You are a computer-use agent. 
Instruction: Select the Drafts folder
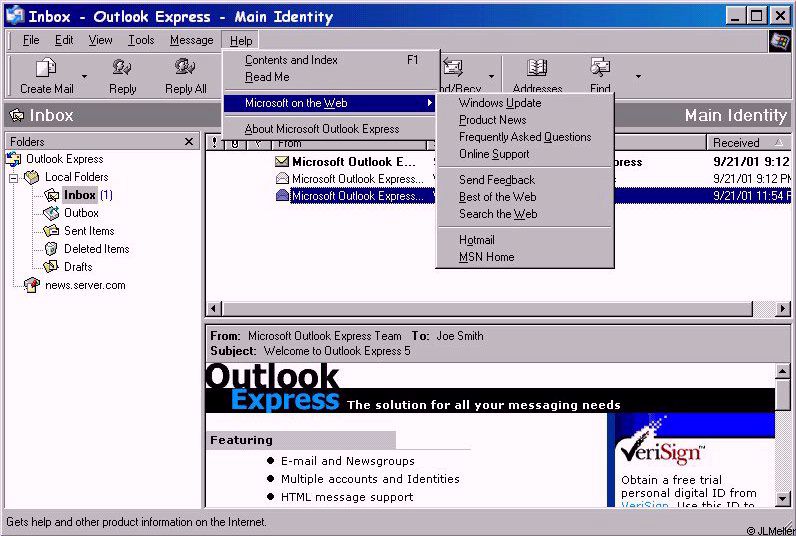coord(78,267)
